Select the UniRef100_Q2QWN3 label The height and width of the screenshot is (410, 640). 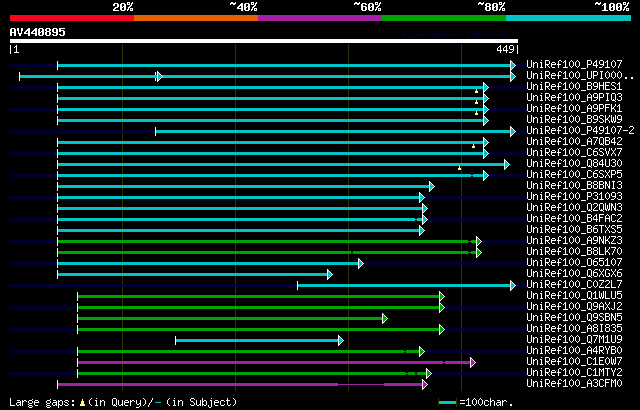pyautogui.click(x=574, y=208)
